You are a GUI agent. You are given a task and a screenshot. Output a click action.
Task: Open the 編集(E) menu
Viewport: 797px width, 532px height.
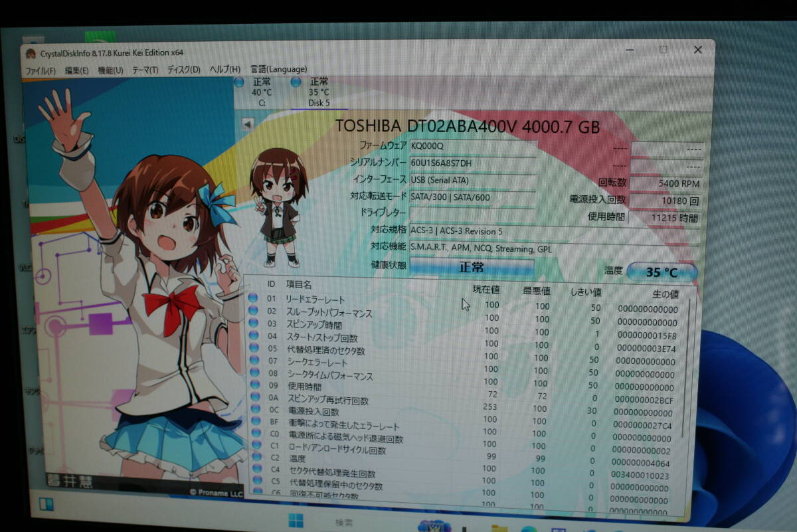click(x=76, y=70)
